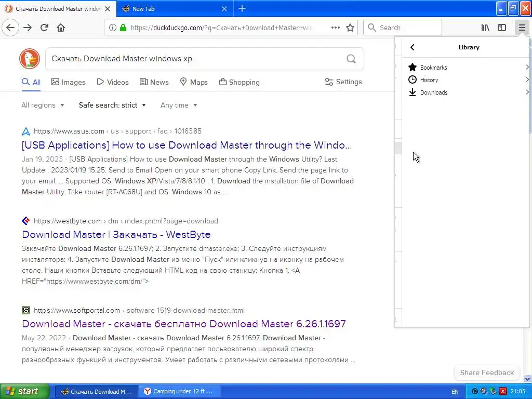Open the WestByte Download Master result
This screenshot has height=399, width=532.
coord(116,234)
